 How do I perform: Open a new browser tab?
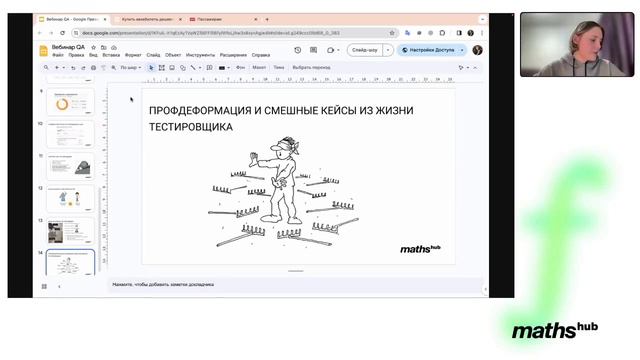pyautogui.click(x=267, y=19)
